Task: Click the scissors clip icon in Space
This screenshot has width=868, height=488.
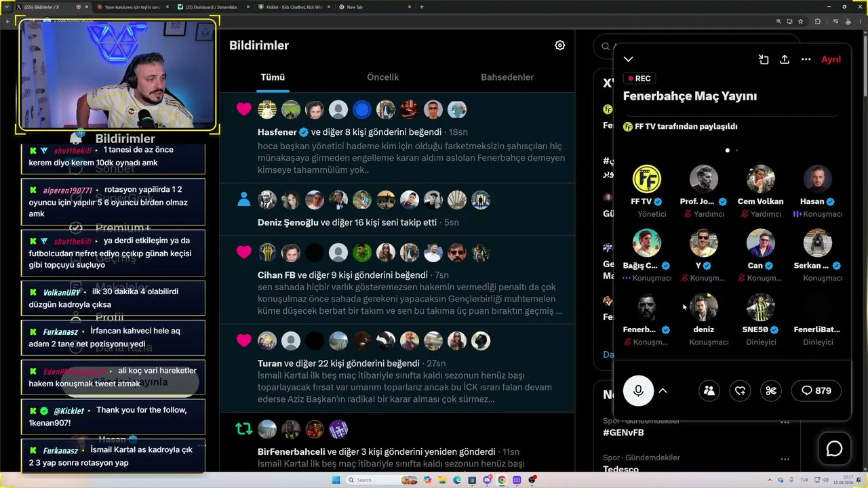Action: (771, 390)
